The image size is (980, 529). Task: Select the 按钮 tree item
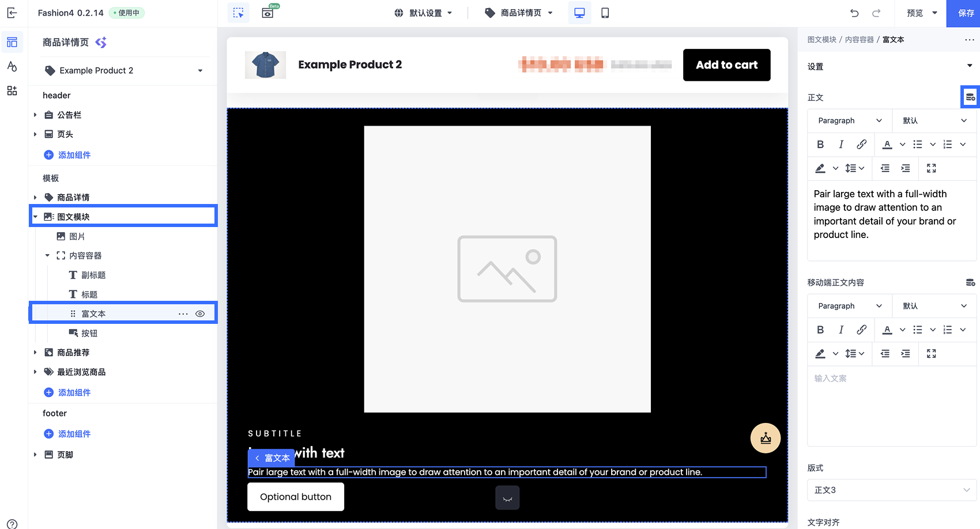(x=89, y=333)
